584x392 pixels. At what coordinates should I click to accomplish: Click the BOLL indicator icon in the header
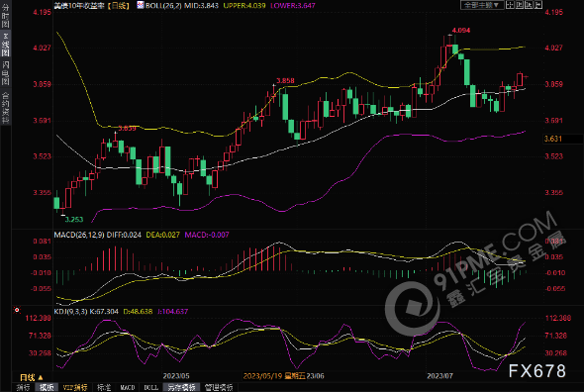141,5
